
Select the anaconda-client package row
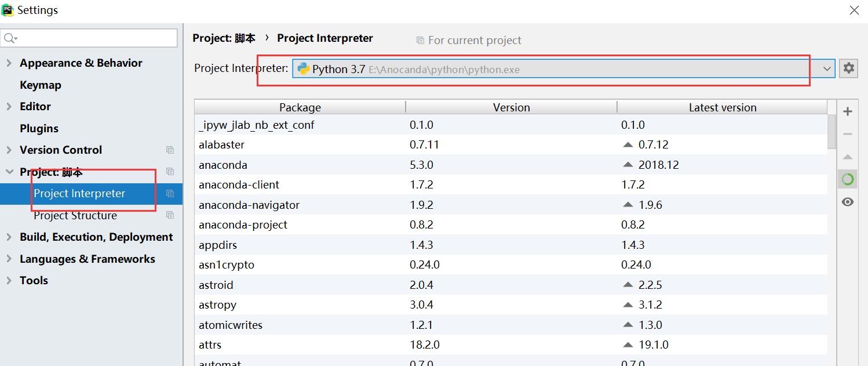tap(510, 184)
